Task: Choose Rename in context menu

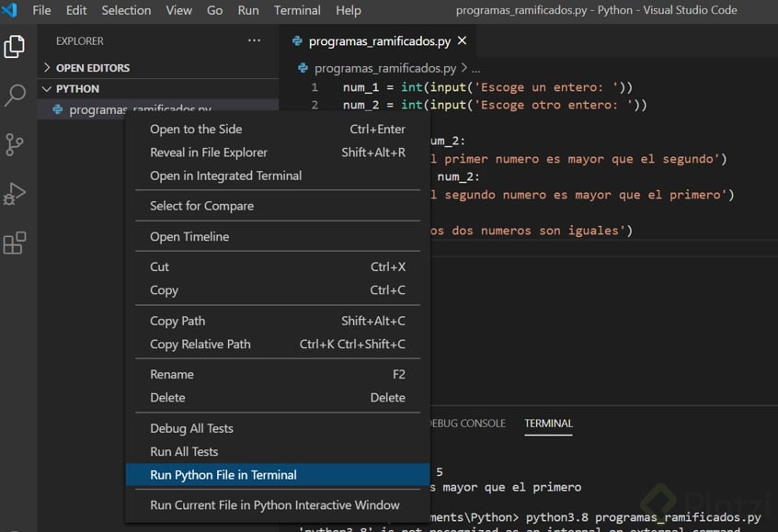Action: [278, 375]
